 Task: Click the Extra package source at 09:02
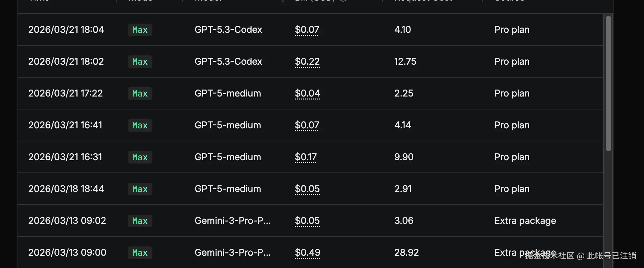click(x=525, y=221)
